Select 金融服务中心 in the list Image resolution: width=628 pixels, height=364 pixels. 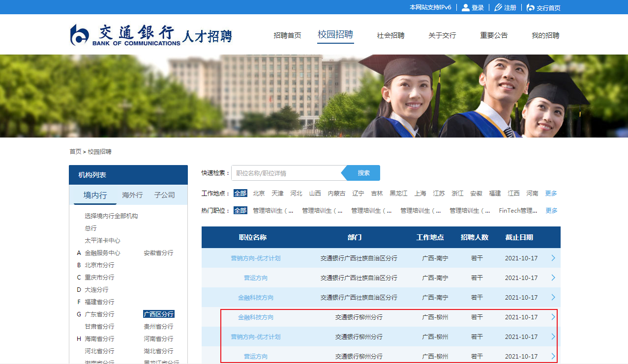(x=102, y=253)
